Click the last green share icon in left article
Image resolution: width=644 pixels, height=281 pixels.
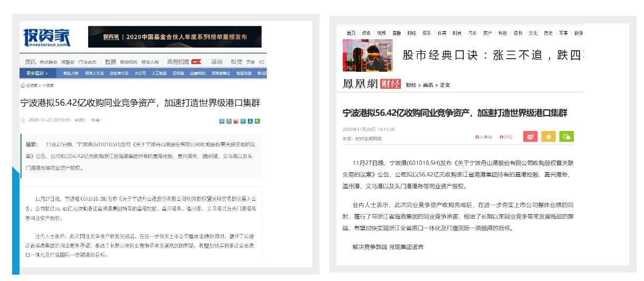tap(257, 121)
